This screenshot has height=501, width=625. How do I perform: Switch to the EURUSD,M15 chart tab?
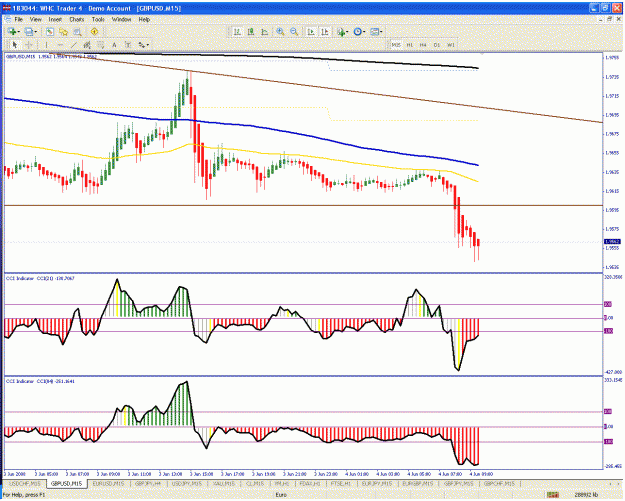[108, 483]
